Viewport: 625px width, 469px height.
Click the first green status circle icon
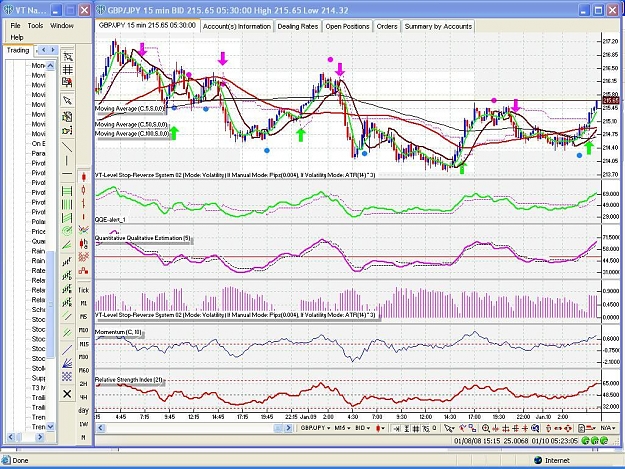[x=586, y=441]
